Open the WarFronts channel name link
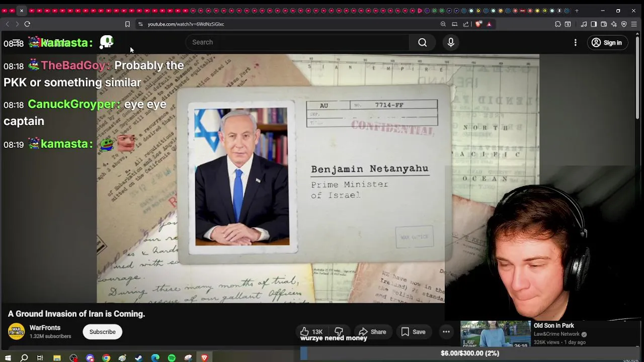 (x=45, y=328)
